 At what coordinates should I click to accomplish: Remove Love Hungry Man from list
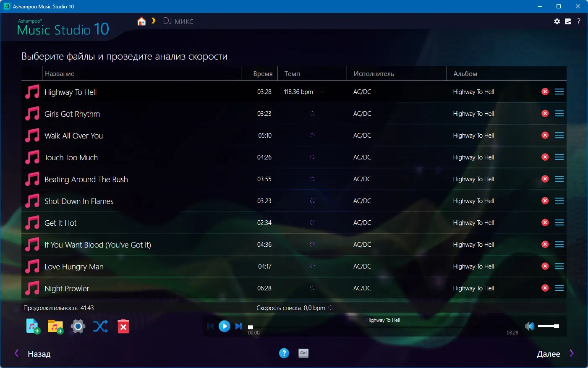click(x=545, y=266)
